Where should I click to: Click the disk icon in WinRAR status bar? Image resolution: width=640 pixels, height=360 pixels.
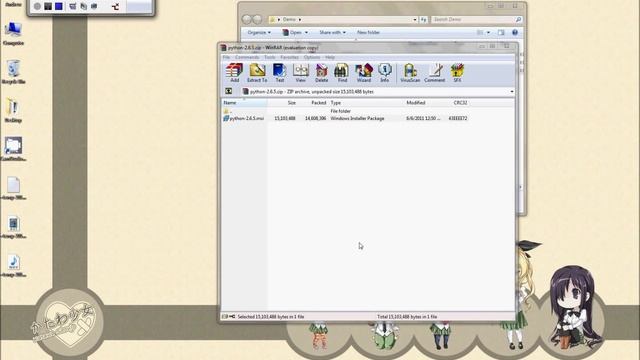click(x=225, y=316)
